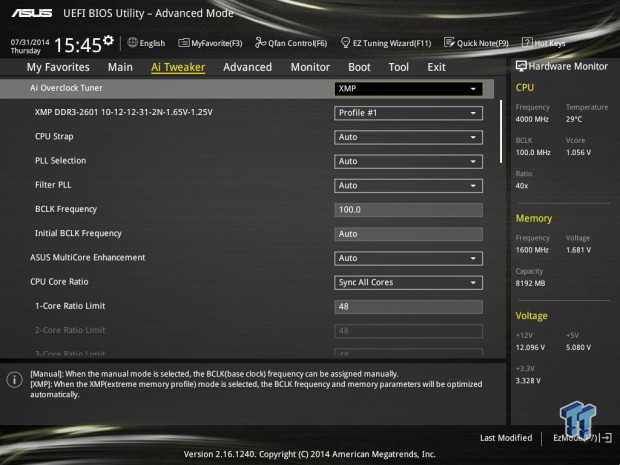Open the Ai Overclock Tuner XMP dropdown
620x465 pixels.
click(408, 89)
